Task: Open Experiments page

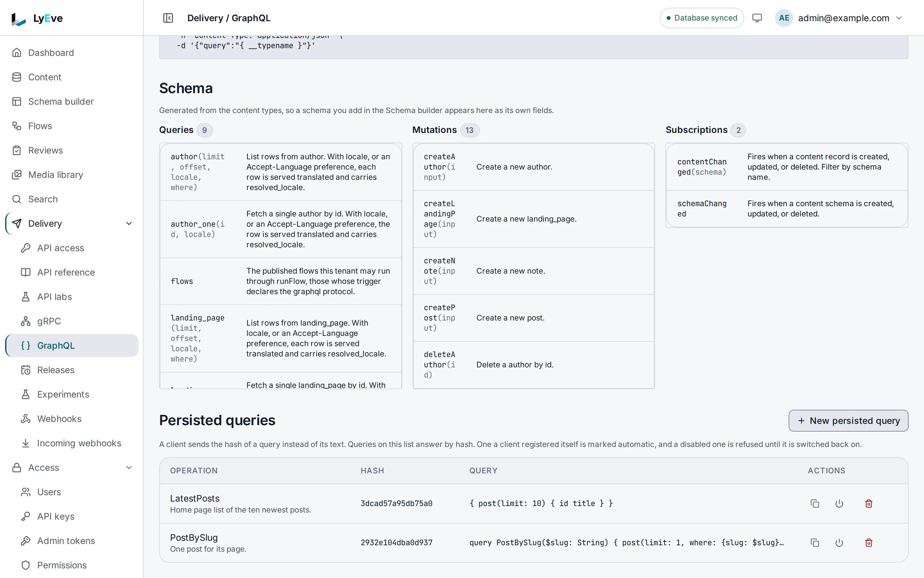Action: click(x=72, y=395)
